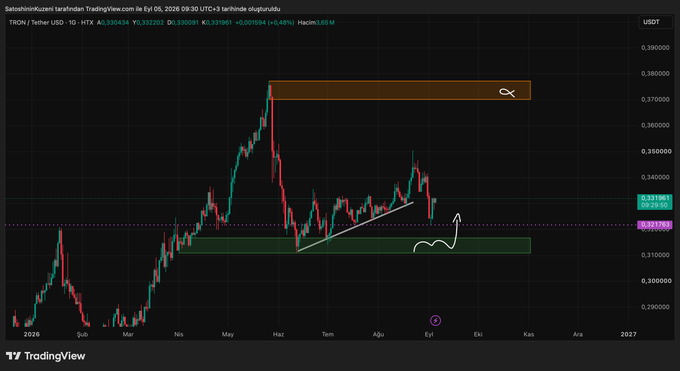This screenshot has width=680, height=371.
Task: Click the Hacim 3,65 M volume legend
Action: tap(316, 23)
